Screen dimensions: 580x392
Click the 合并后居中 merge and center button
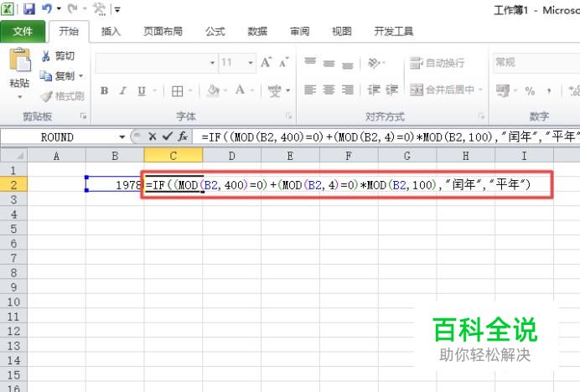[442, 90]
